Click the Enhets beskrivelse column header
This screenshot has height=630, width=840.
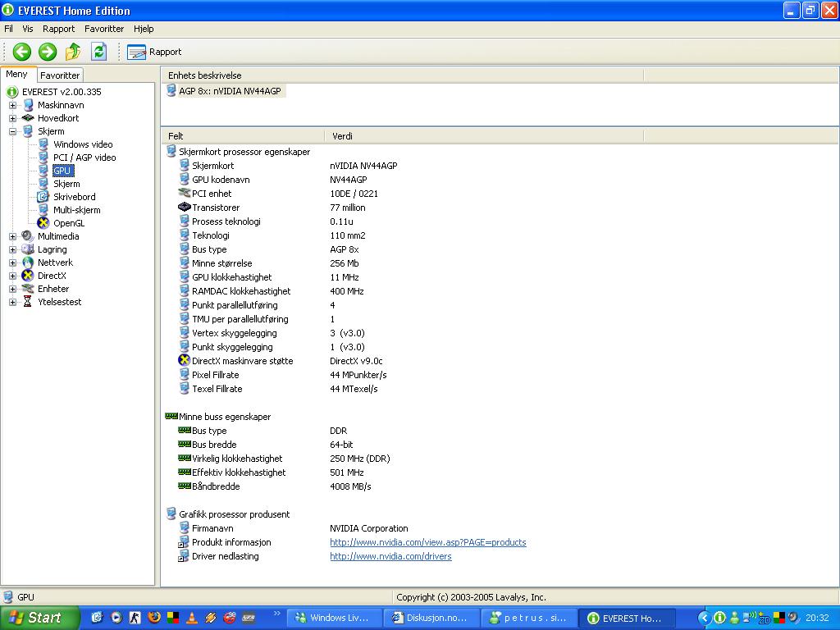tap(402, 75)
